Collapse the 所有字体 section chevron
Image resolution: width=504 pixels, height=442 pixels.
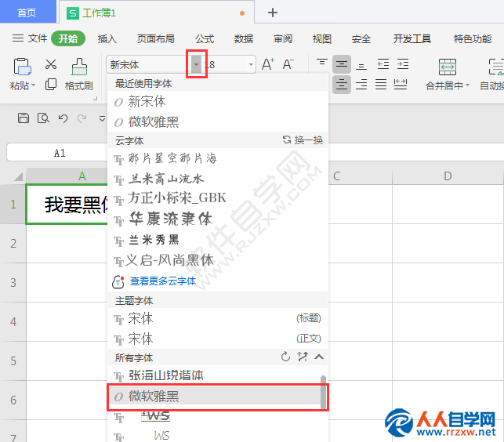(319, 357)
